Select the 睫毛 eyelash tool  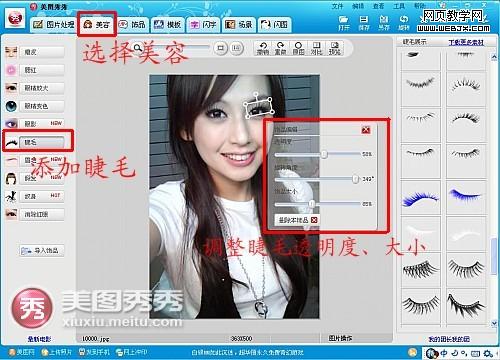[42, 142]
